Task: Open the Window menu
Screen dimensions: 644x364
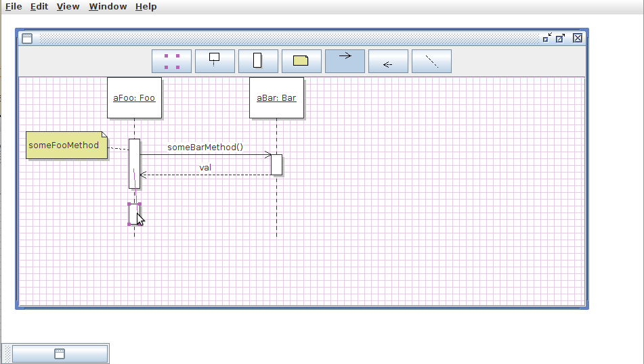Action: 108,7
